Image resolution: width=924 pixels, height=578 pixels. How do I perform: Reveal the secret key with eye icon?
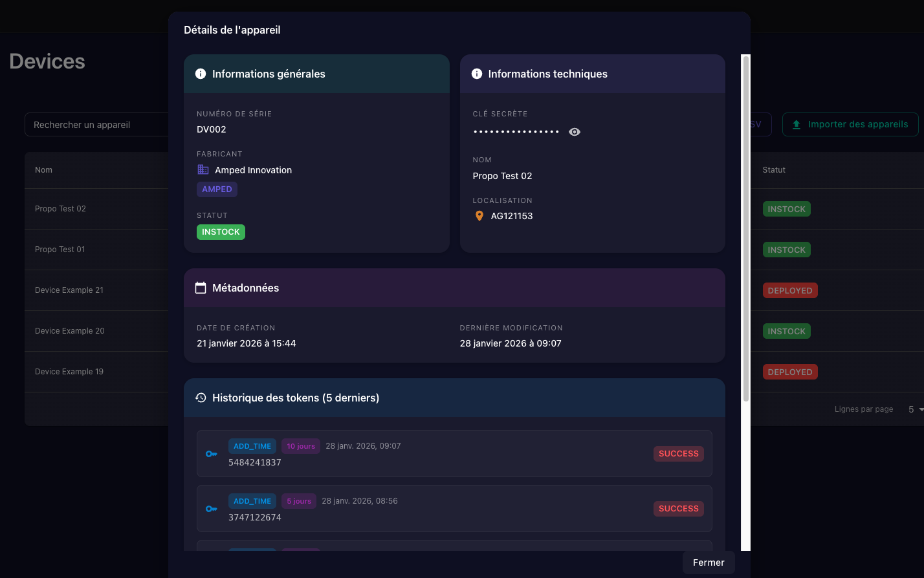point(574,132)
